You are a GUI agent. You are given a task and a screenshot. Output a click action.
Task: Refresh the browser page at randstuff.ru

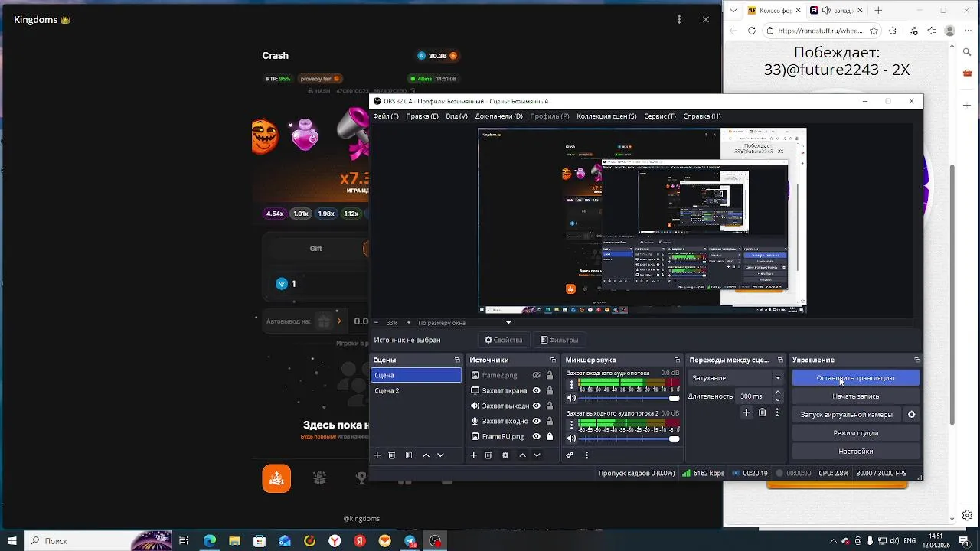(x=751, y=31)
